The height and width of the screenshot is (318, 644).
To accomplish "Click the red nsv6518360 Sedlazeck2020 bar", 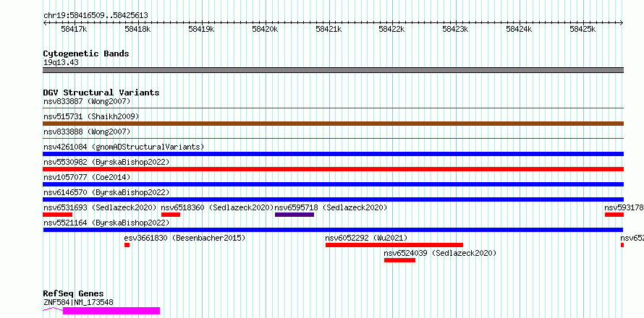I will [171, 215].
